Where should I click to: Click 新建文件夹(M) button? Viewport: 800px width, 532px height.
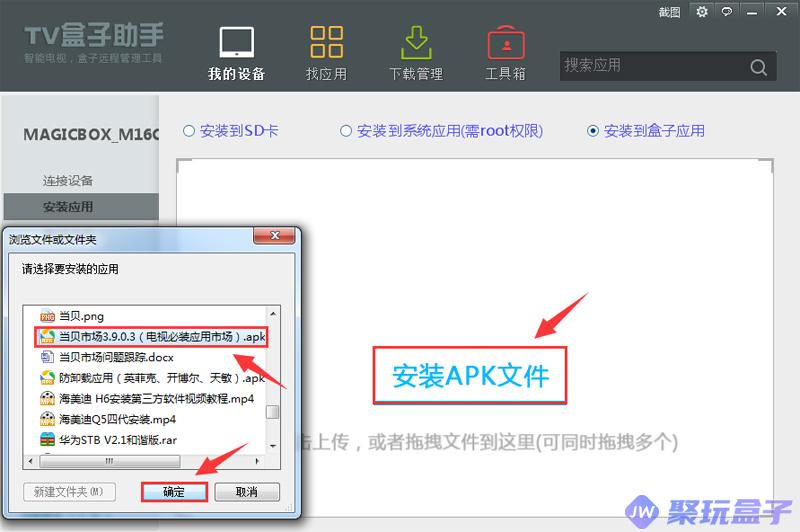coord(69,492)
